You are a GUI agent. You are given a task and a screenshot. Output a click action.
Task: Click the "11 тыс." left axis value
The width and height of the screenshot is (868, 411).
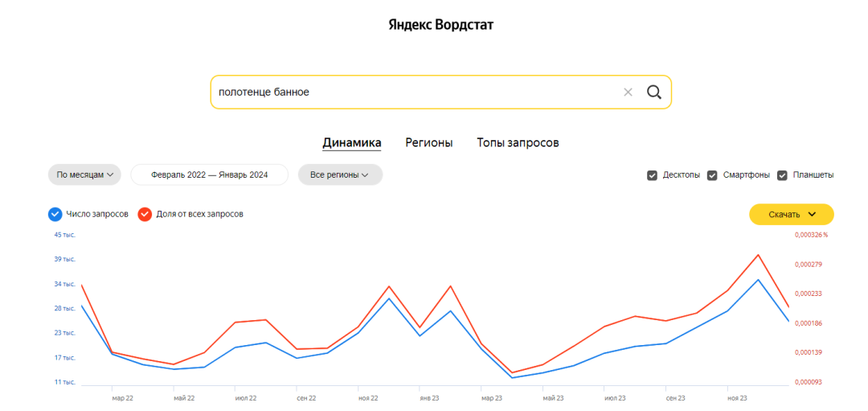point(65,382)
